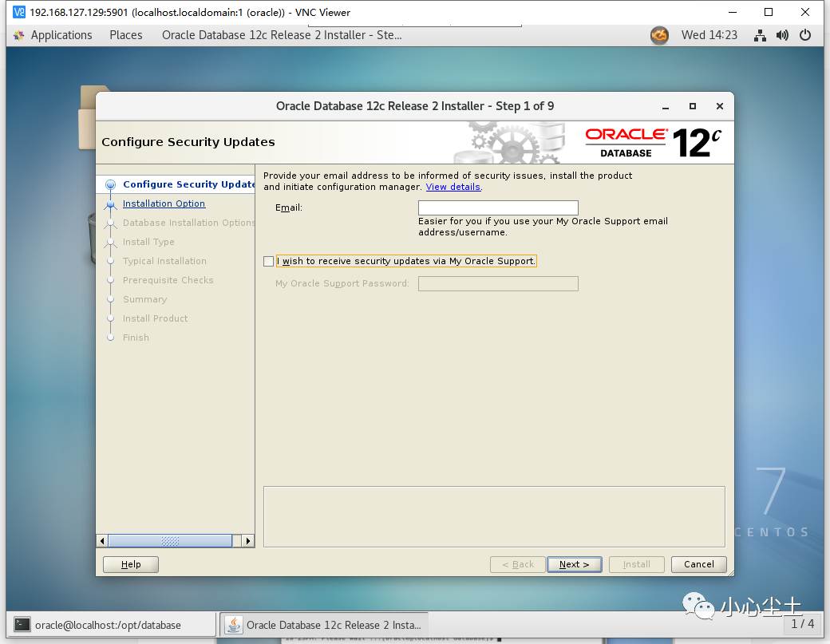This screenshot has width=830, height=644.
Task: Open the workspace switcher 1 / 4
Action: (802, 624)
